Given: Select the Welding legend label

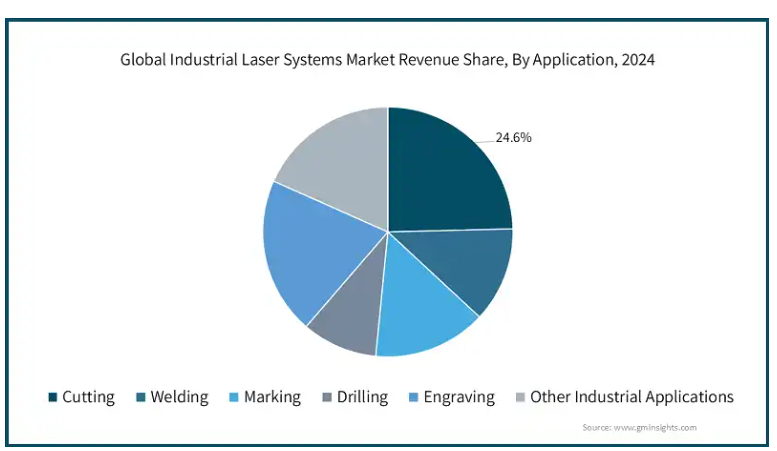Looking at the screenshot, I should 179,397.
